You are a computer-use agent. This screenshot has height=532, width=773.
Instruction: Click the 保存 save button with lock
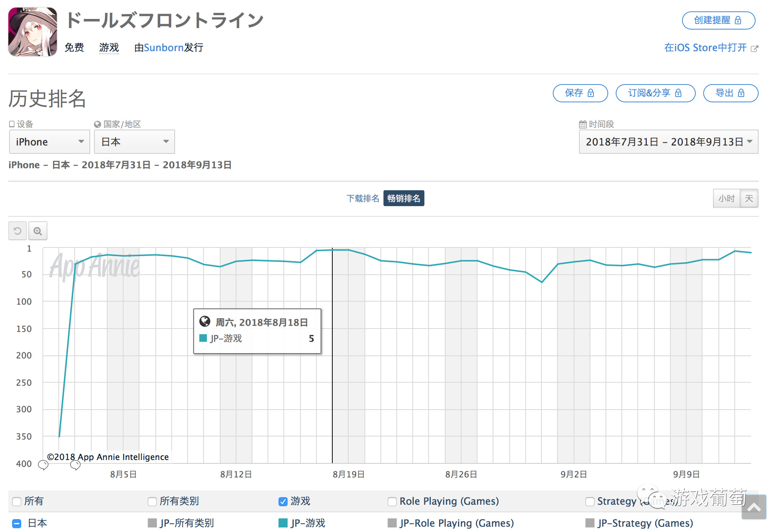(580, 93)
